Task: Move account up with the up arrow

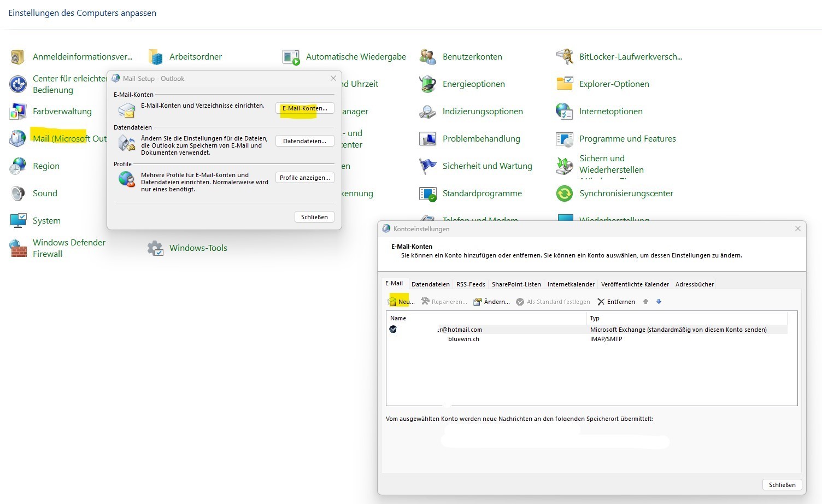Action: pos(645,302)
